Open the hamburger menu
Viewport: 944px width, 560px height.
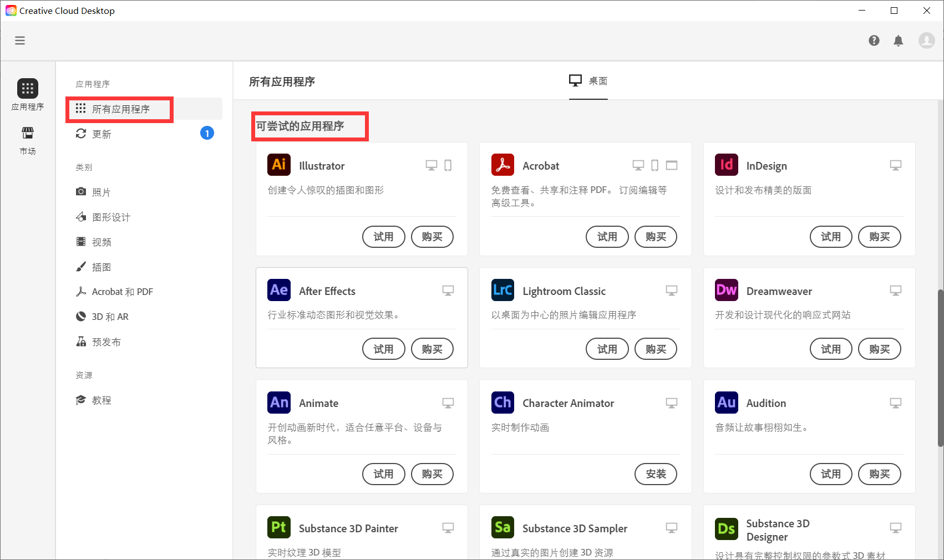tap(20, 40)
